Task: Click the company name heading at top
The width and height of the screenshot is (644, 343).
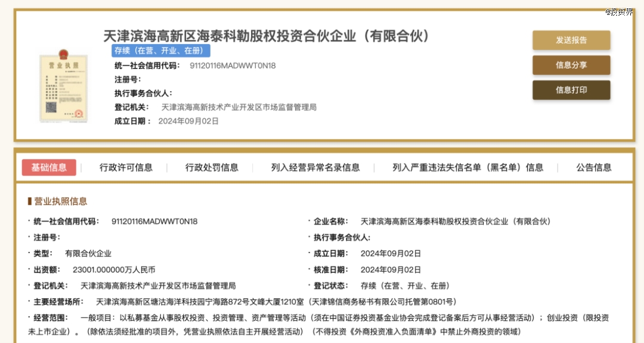Action: pyautogui.click(x=267, y=36)
